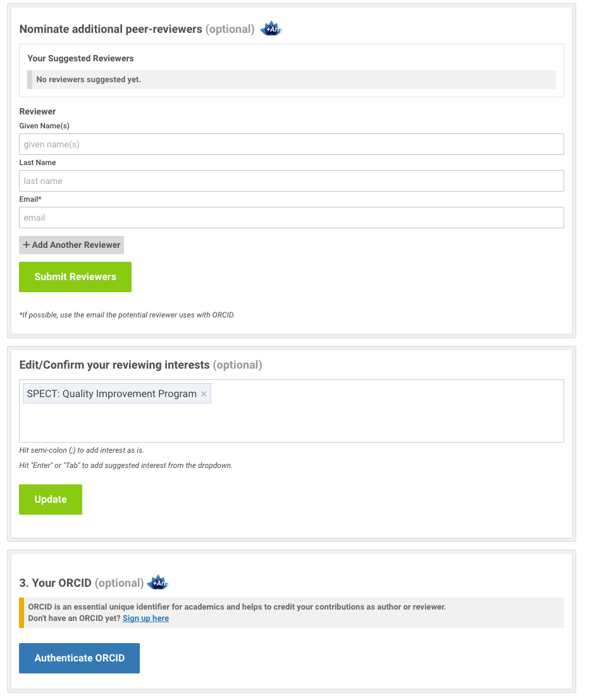
Task: Click into the last name field
Action: point(291,181)
